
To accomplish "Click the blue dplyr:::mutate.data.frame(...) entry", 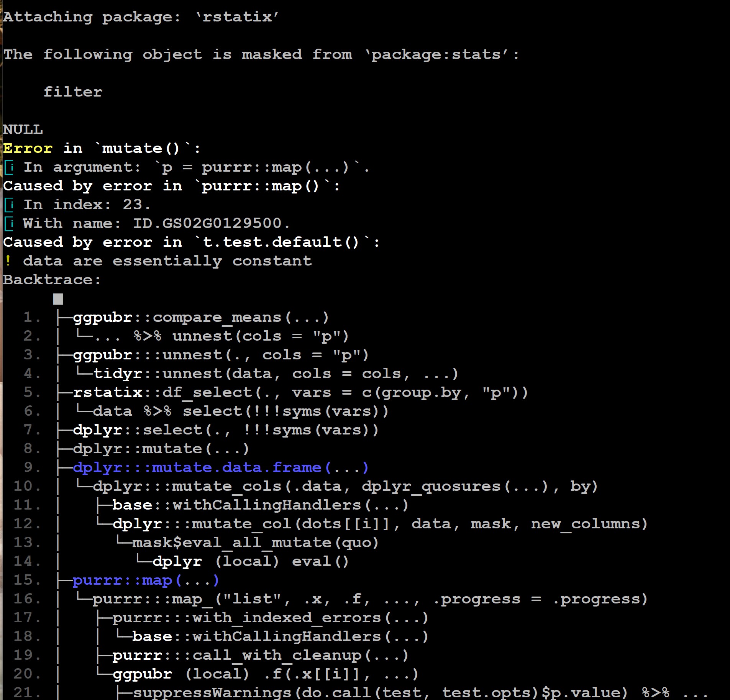I will (221, 467).
